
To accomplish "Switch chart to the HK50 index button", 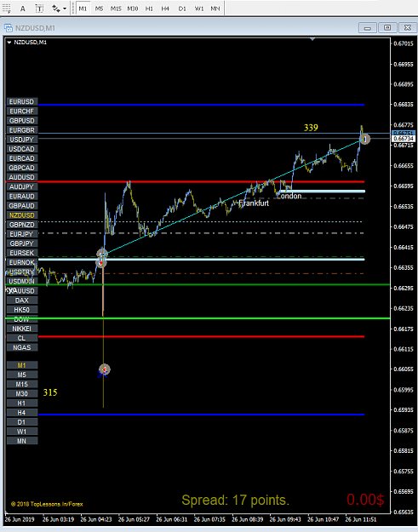I will (x=22, y=310).
